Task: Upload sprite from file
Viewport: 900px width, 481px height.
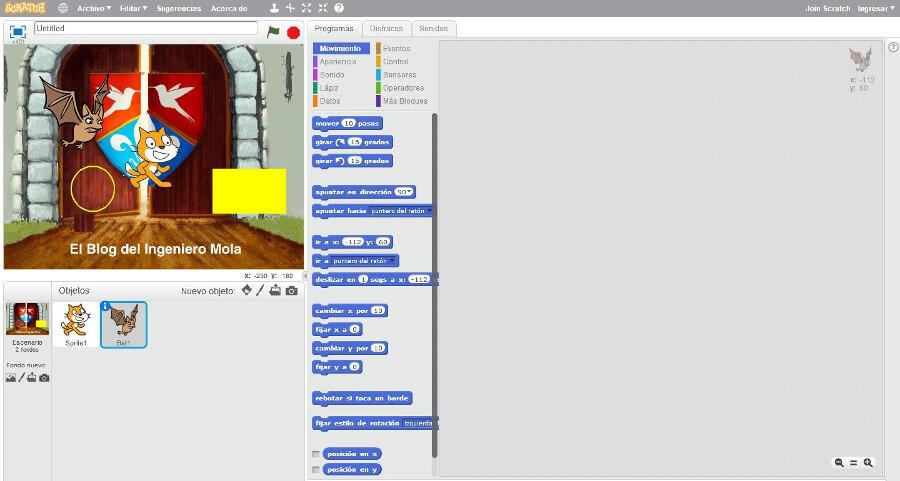Action: click(x=276, y=290)
